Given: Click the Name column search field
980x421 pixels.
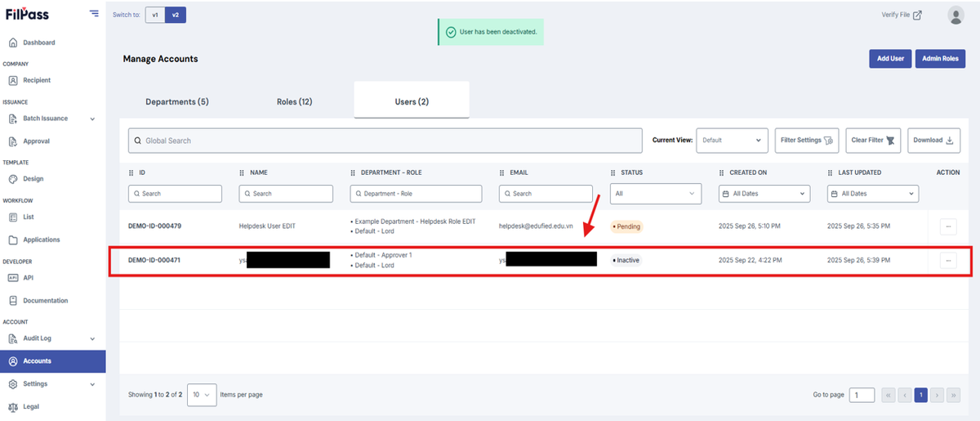Looking at the screenshot, I should click(286, 194).
